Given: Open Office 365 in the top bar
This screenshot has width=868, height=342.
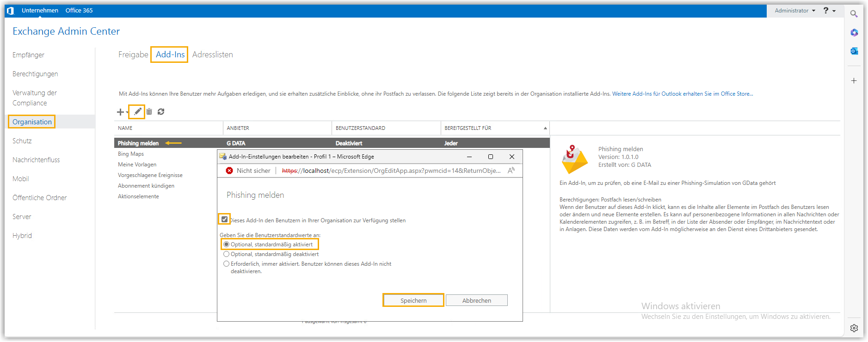Looking at the screenshot, I should click(79, 10).
